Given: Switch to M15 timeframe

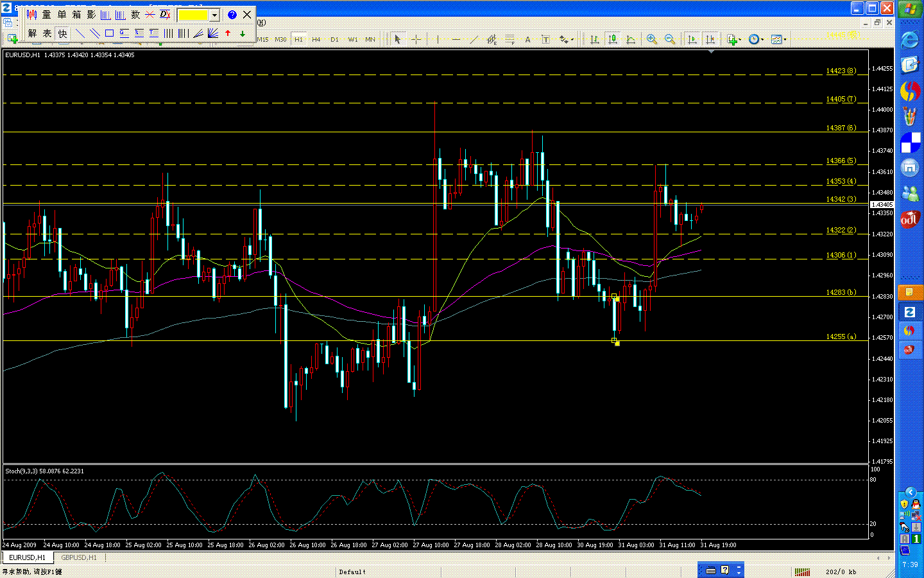Looking at the screenshot, I should pyautogui.click(x=262, y=40).
